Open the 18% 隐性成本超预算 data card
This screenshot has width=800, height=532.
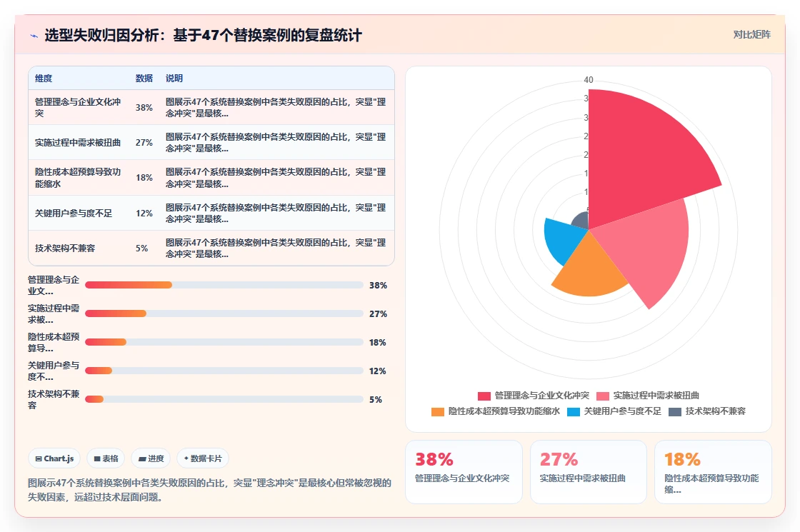click(x=713, y=472)
